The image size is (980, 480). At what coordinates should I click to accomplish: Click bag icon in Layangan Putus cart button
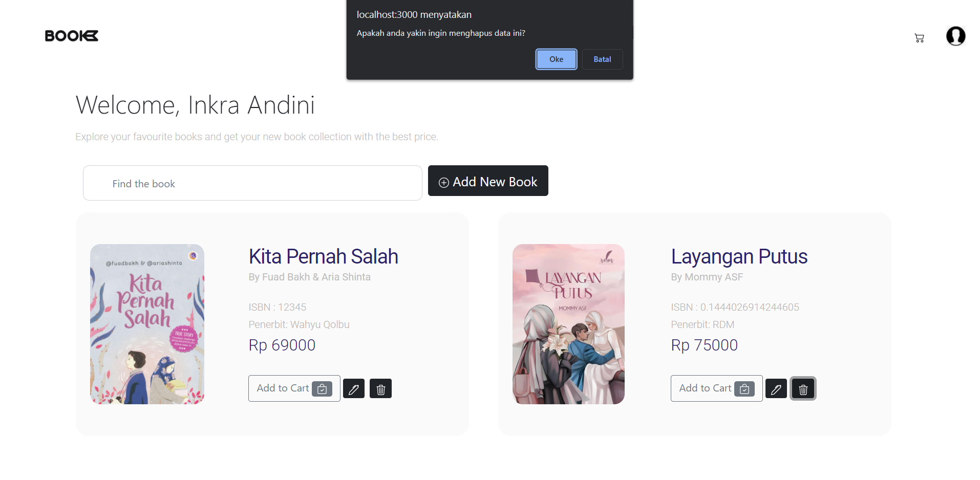tap(744, 389)
